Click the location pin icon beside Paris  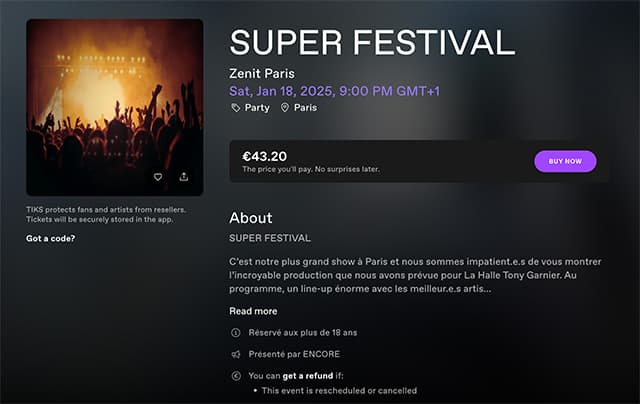(x=285, y=107)
